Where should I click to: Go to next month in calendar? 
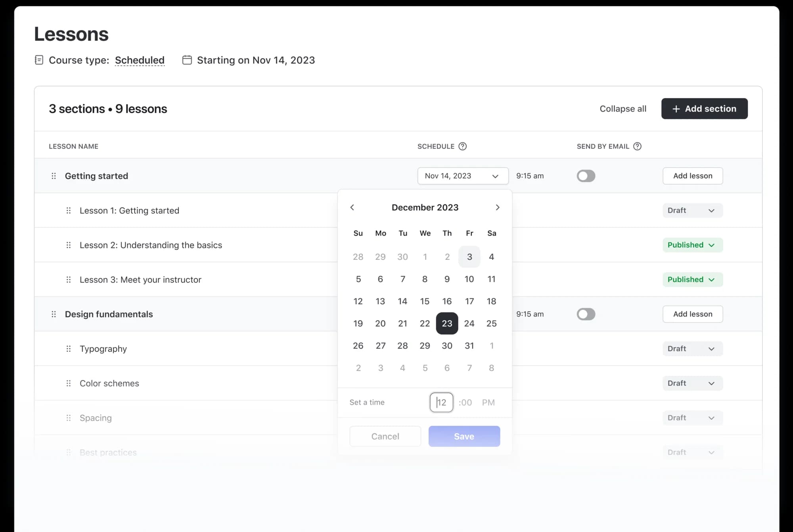[x=498, y=207]
